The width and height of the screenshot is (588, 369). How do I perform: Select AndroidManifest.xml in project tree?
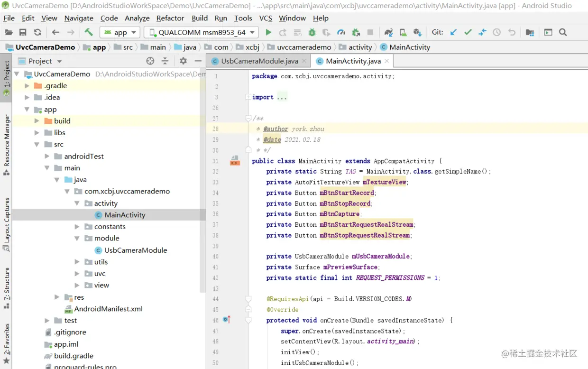coord(108,309)
